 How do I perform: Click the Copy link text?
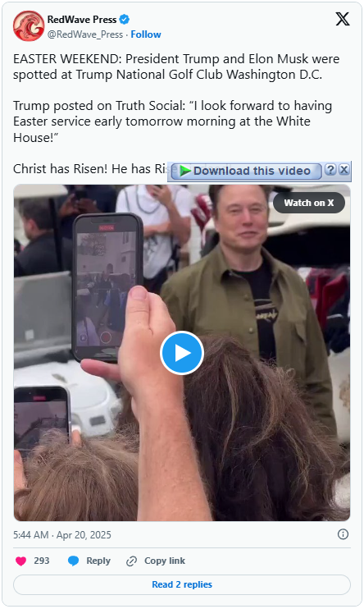[165, 561]
